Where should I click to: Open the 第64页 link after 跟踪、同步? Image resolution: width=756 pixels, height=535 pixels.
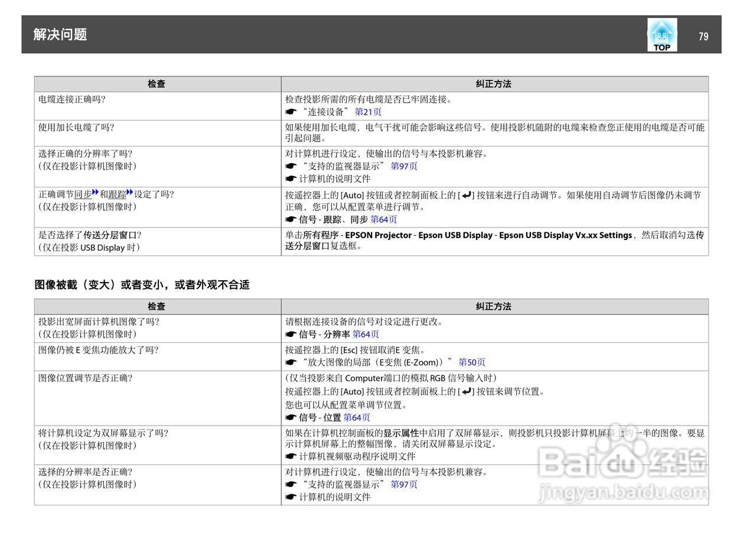click(x=384, y=219)
